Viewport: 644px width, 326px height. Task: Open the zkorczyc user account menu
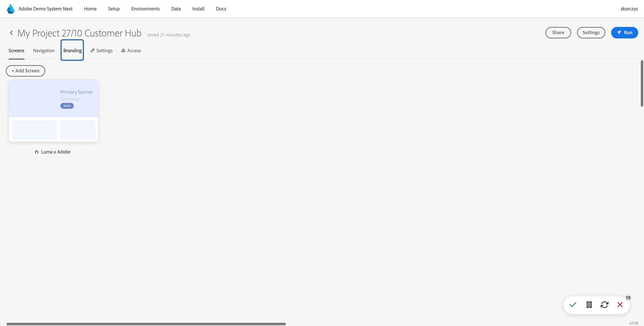click(629, 9)
